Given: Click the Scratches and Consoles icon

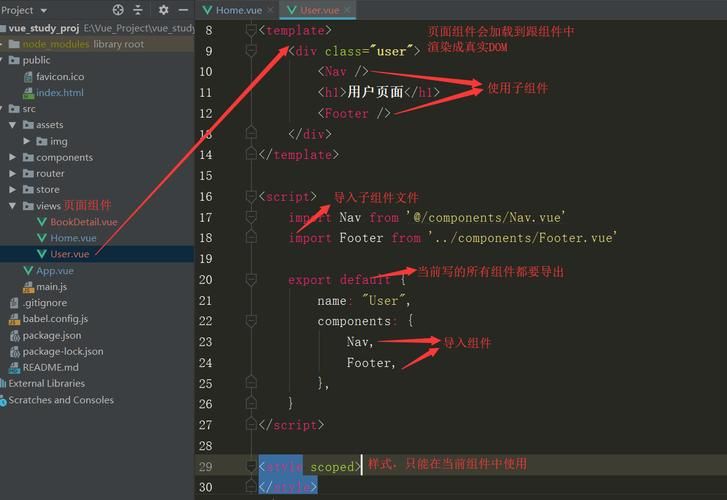Looking at the screenshot, I should click(x=3, y=400).
